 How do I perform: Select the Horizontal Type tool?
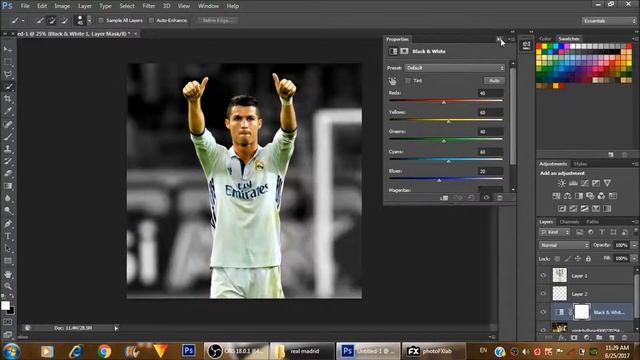8,236
